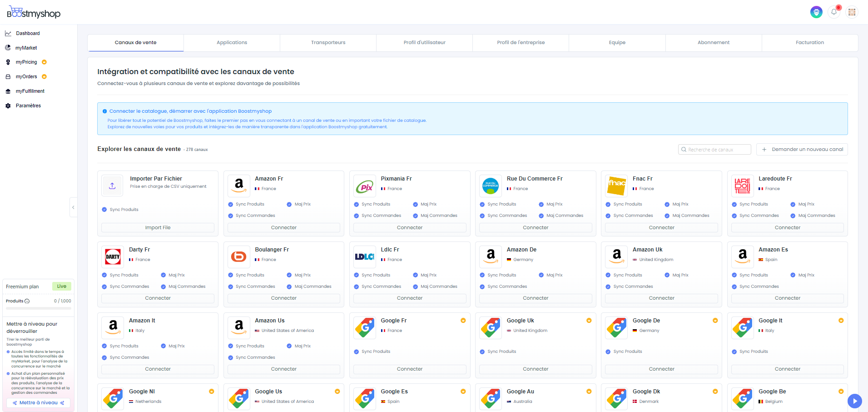Click Maj Commandes check on Rue Du Commerce Fr
868x412 pixels.
click(541, 216)
